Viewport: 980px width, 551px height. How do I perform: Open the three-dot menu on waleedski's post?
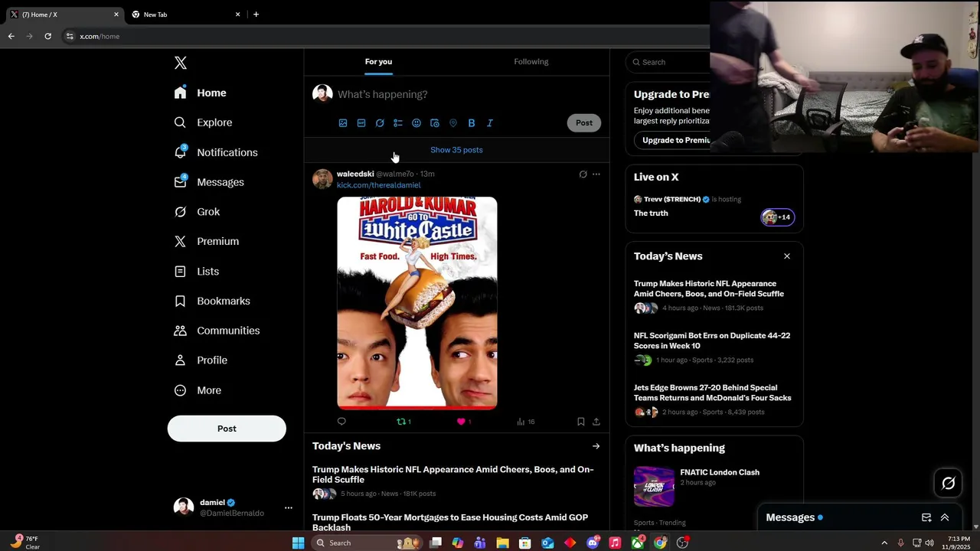pos(596,174)
